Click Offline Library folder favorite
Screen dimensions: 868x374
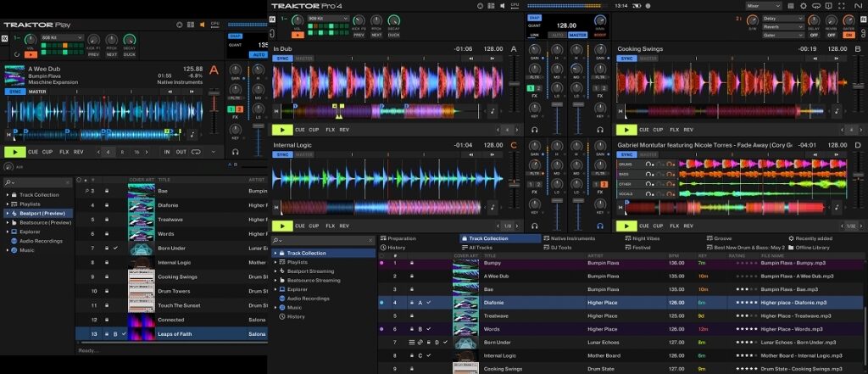coord(810,248)
